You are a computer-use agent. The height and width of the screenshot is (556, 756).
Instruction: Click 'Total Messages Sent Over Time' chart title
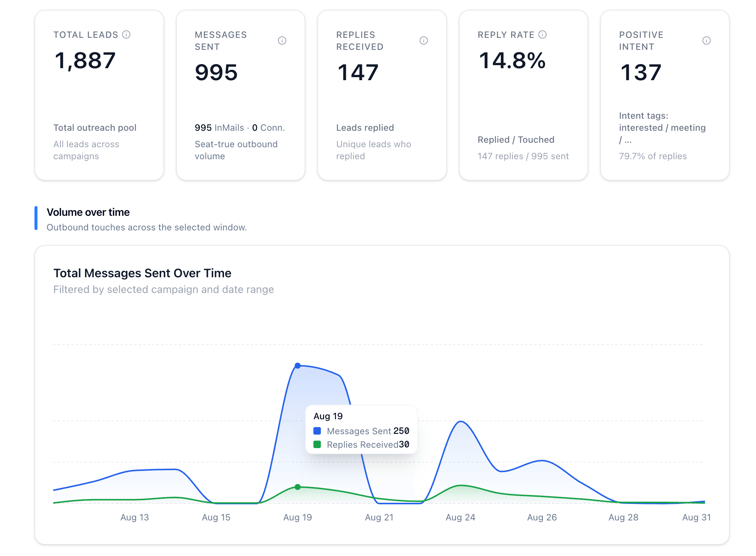pos(142,273)
